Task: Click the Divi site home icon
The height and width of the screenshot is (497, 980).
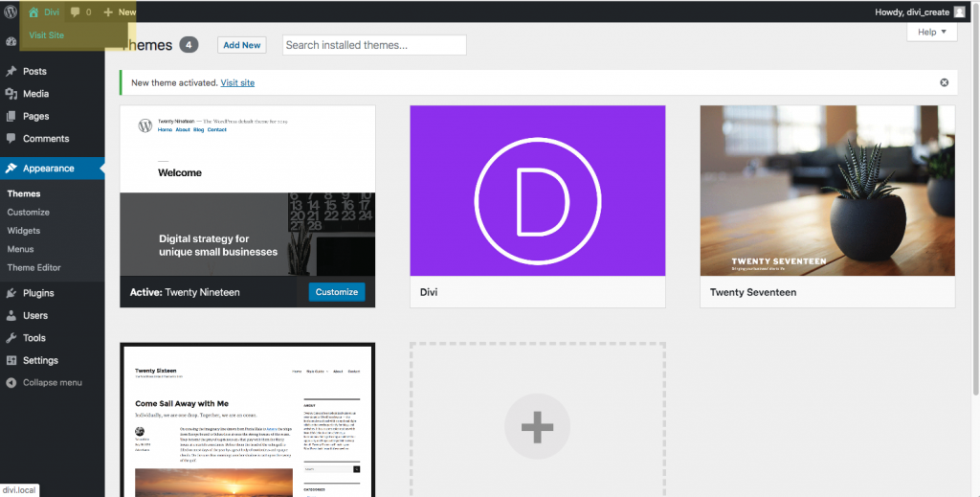Action: click(x=33, y=11)
